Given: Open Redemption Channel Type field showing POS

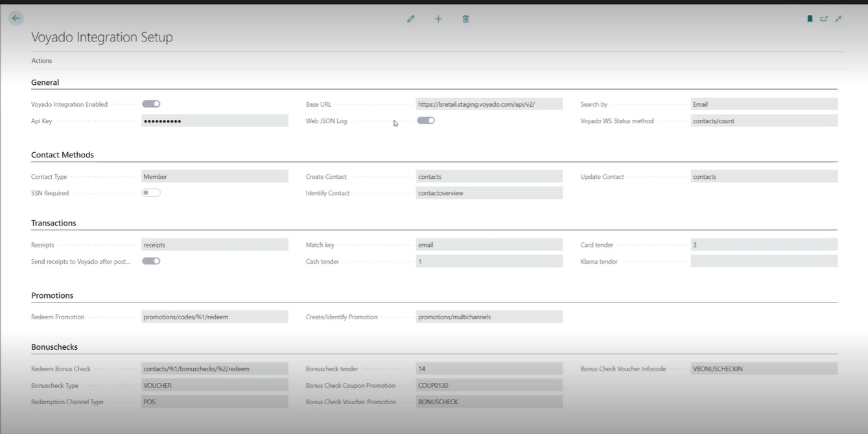Looking at the screenshot, I should click(x=215, y=402).
